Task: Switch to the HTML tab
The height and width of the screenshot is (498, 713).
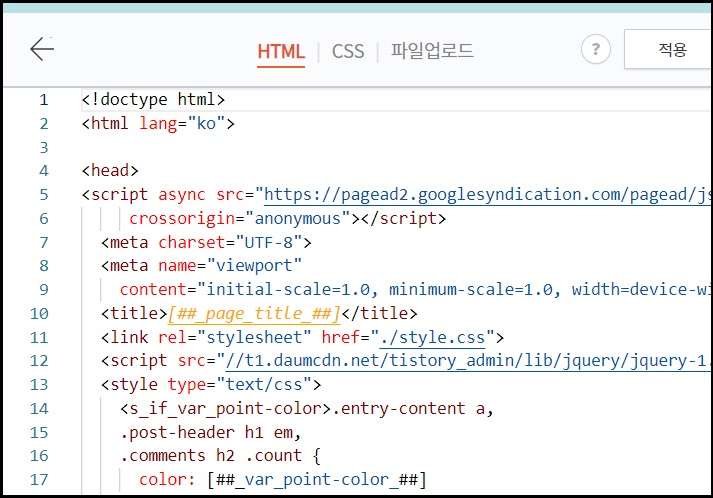Action: pyautogui.click(x=281, y=51)
